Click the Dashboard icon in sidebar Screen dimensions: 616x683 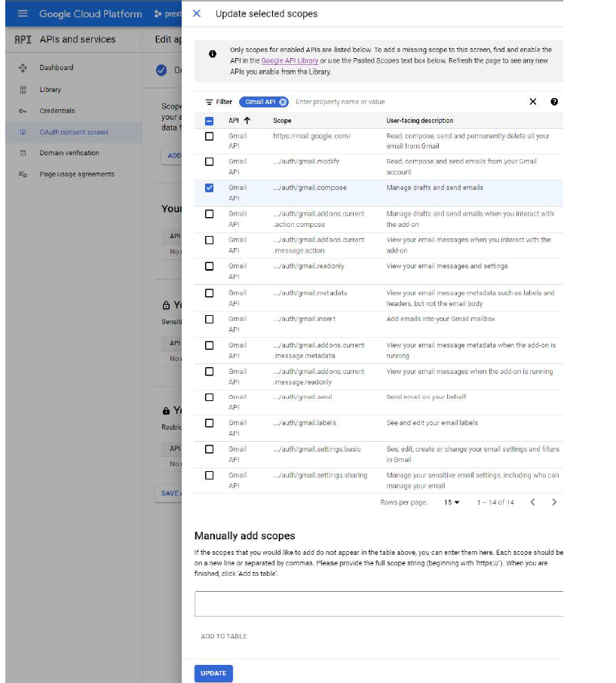click(x=23, y=68)
